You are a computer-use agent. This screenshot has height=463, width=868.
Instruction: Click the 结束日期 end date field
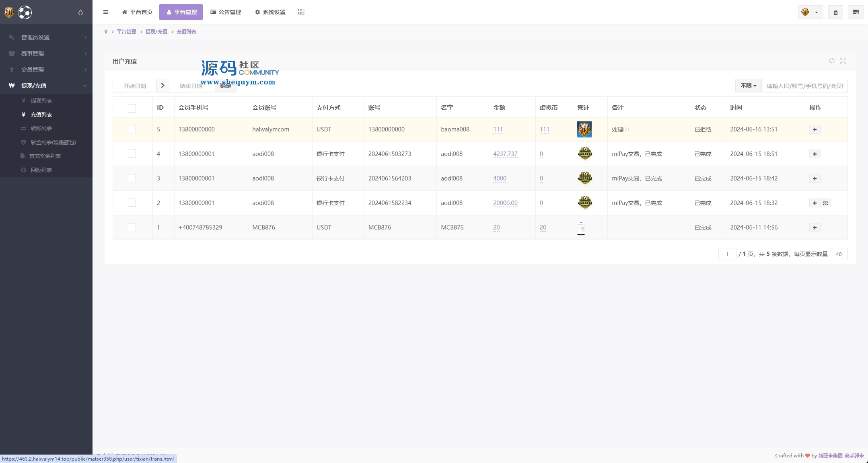coord(191,86)
